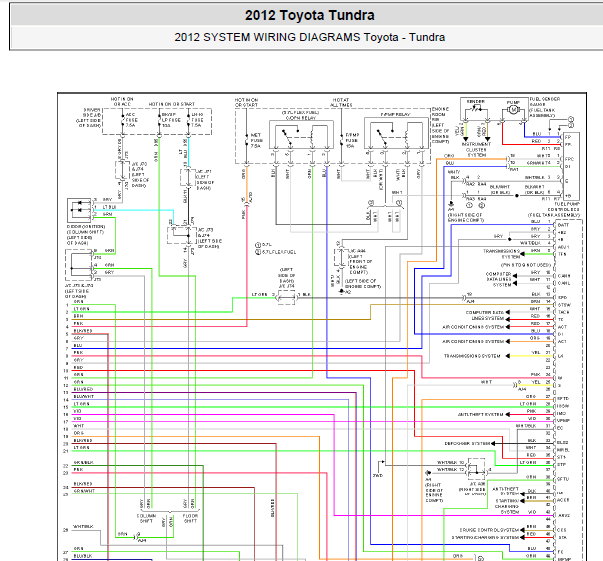Select COMPUTER DATA LINES SYSTEM label near CANH
This screenshot has width=603, height=561.
pyautogui.click(x=499, y=280)
